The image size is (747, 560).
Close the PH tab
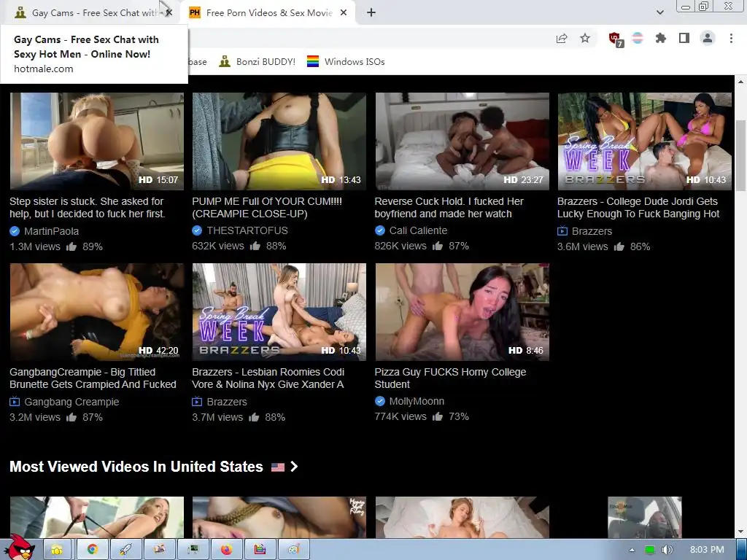click(344, 13)
